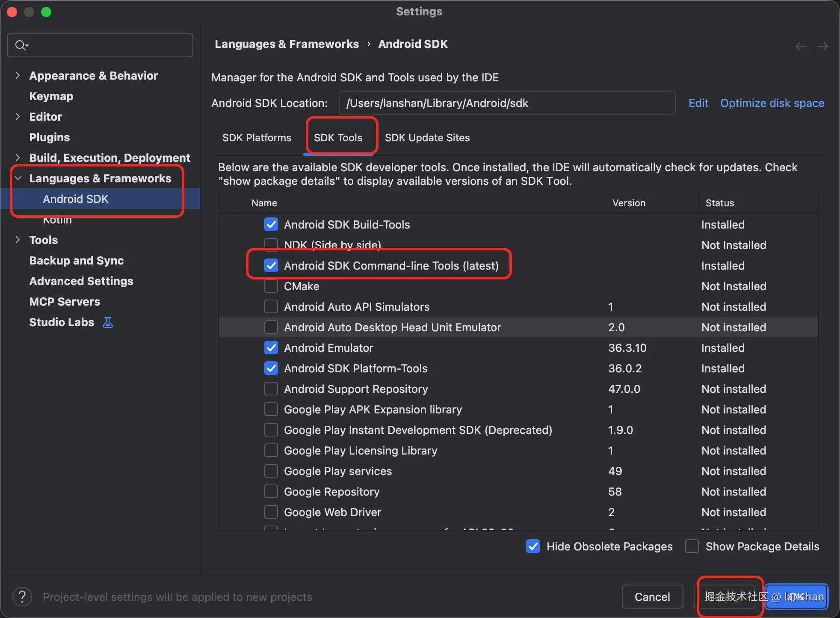This screenshot has width=840, height=618.
Task: Click the Studio Labs flask icon
Action: point(108,322)
